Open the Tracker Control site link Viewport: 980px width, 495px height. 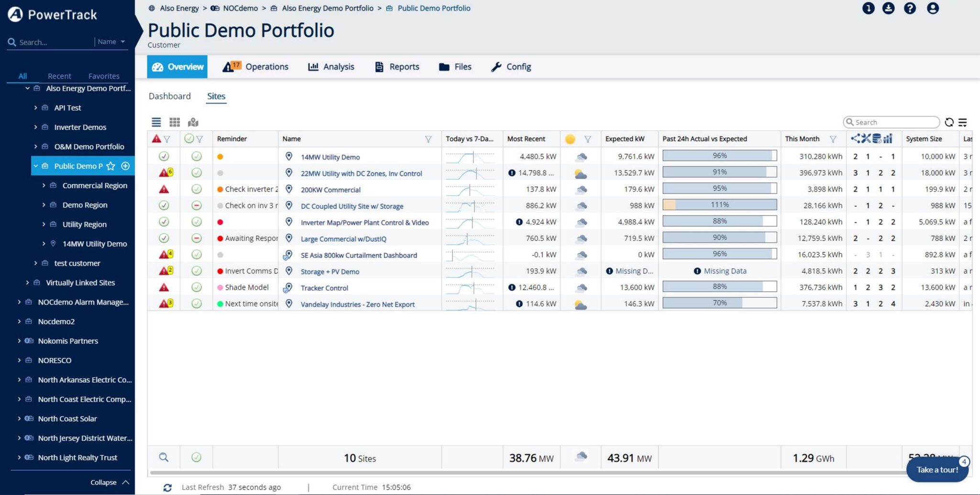point(324,288)
